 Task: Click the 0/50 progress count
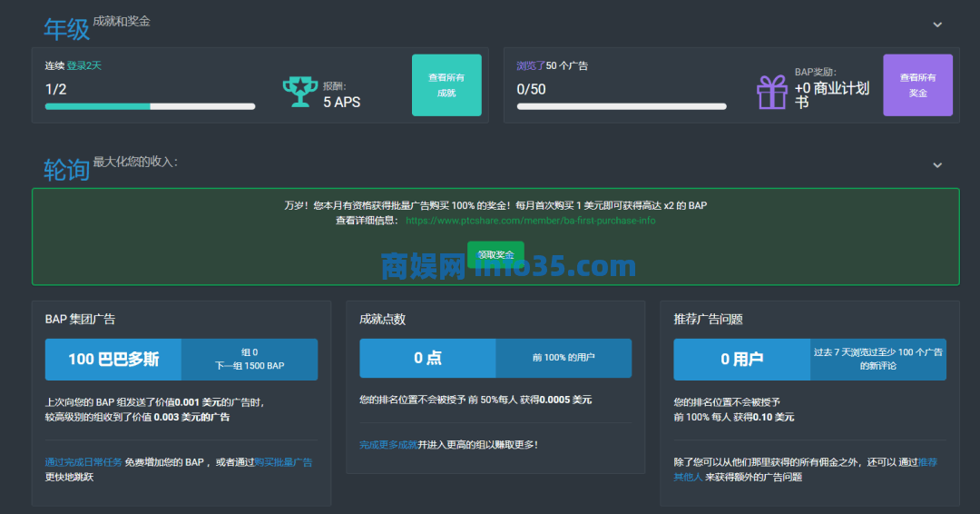531,89
